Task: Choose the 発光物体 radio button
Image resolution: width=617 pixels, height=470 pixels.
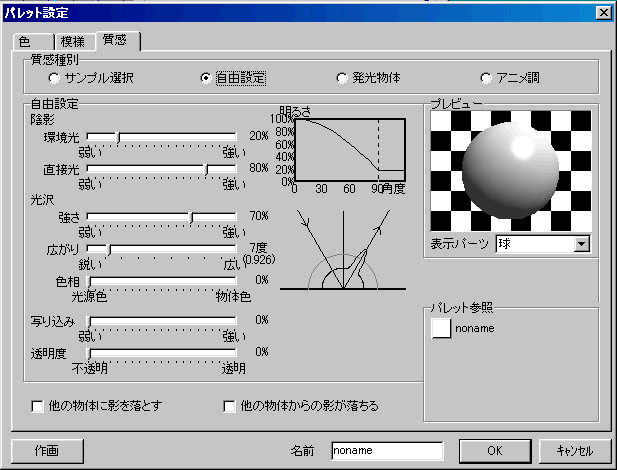Action: (x=343, y=77)
